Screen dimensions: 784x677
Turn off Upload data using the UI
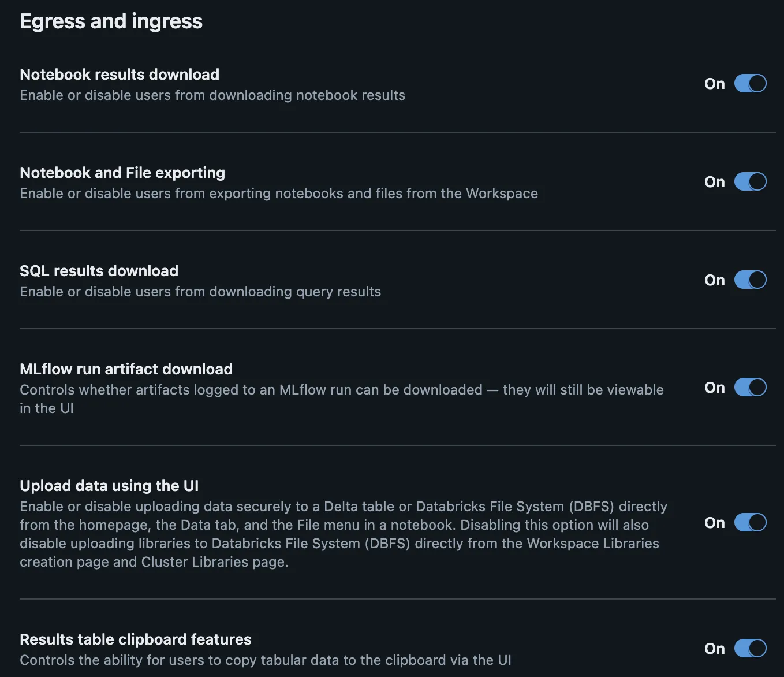click(x=751, y=522)
